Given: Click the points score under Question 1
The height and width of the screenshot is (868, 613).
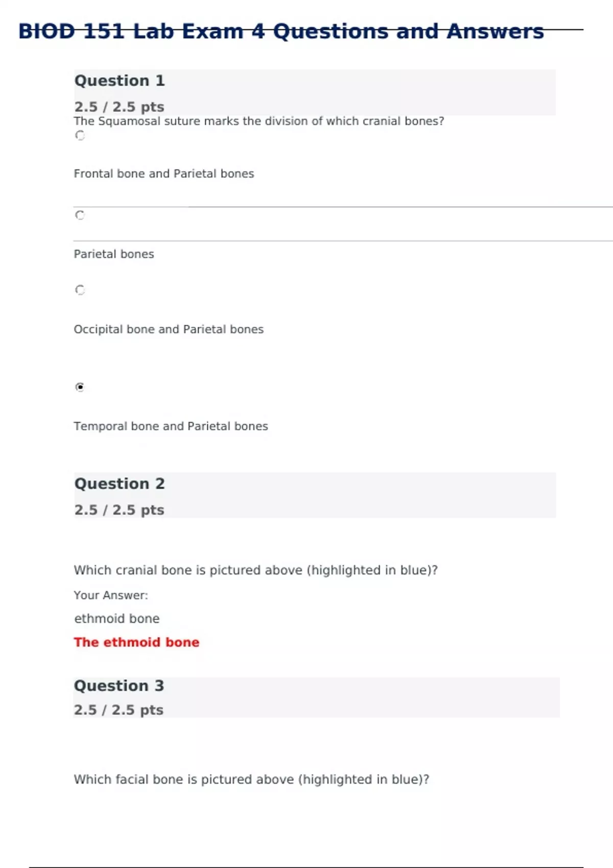Looking at the screenshot, I should [x=119, y=107].
